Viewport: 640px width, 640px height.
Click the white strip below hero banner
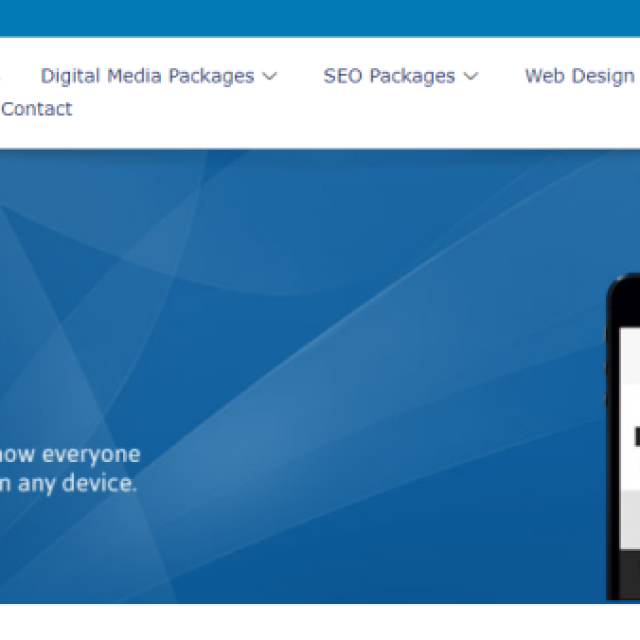click(x=320, y=620)
